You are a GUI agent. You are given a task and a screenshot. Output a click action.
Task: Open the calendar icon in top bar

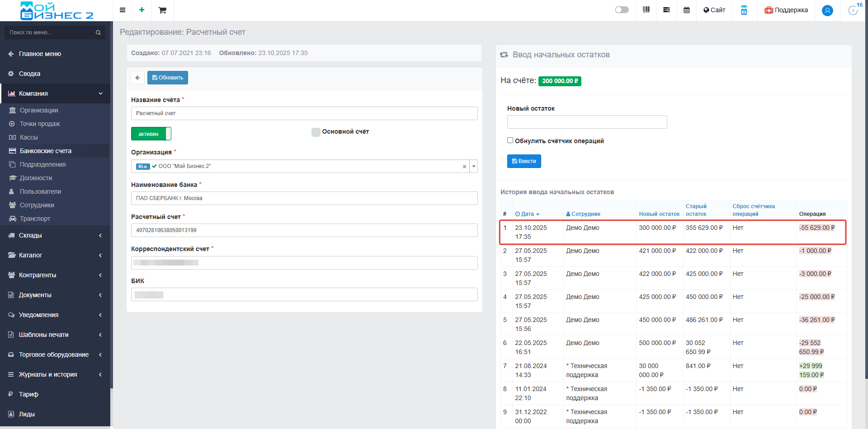686,10
